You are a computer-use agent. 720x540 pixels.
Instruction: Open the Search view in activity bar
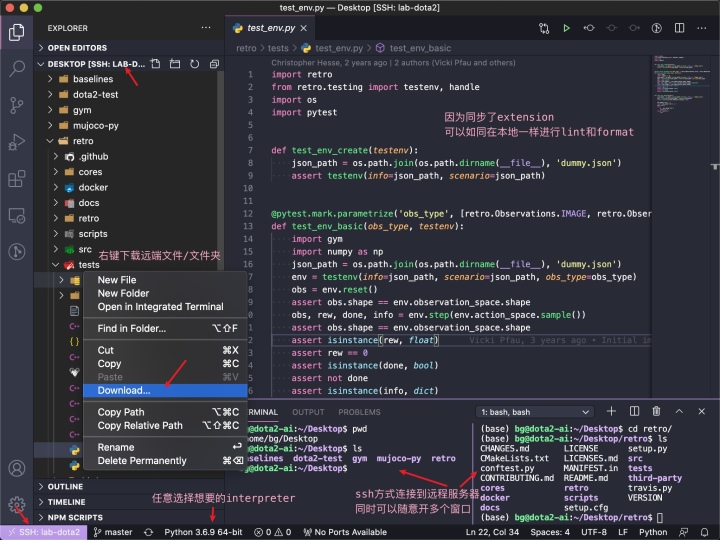(x=17, y=68)
